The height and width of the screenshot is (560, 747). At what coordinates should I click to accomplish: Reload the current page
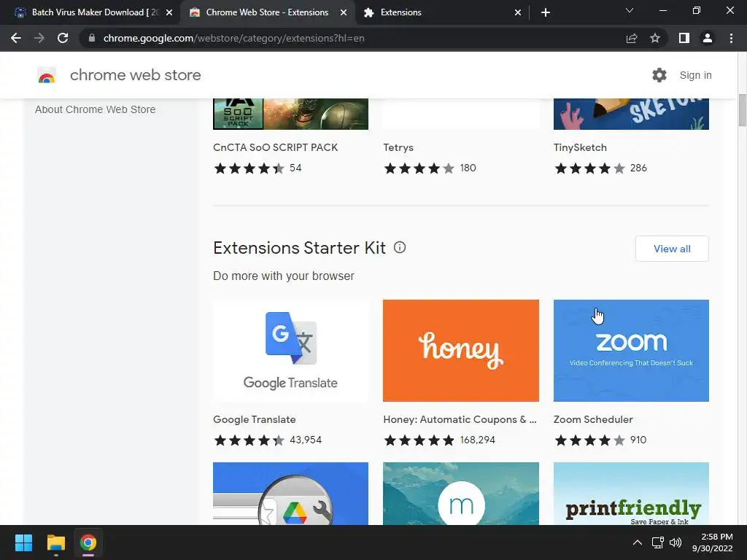coord(63,38)
